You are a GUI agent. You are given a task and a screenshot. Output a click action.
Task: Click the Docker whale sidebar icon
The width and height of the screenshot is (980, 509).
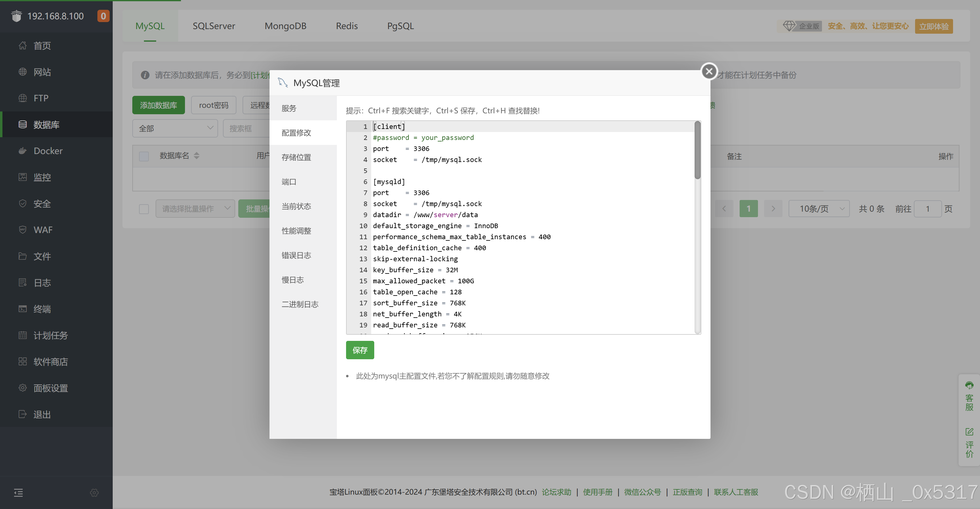point(22,151)
